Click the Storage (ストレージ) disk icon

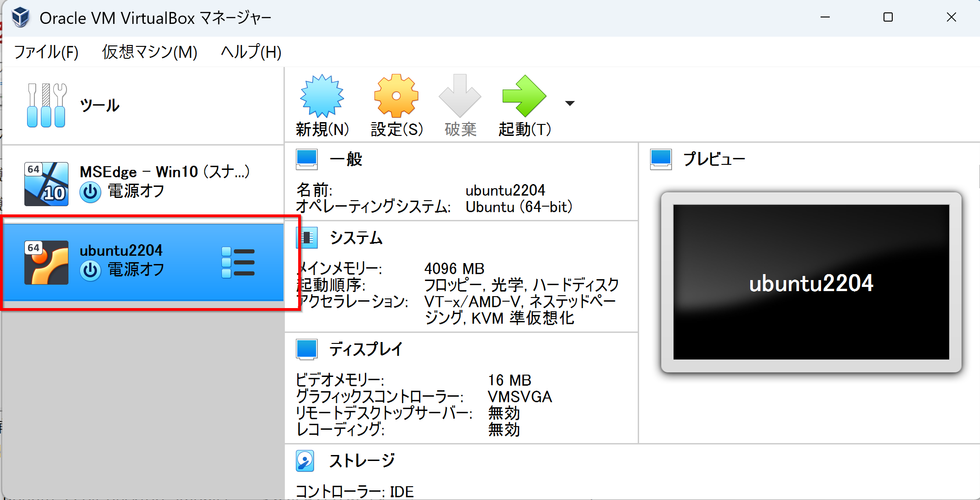(305, 461)
